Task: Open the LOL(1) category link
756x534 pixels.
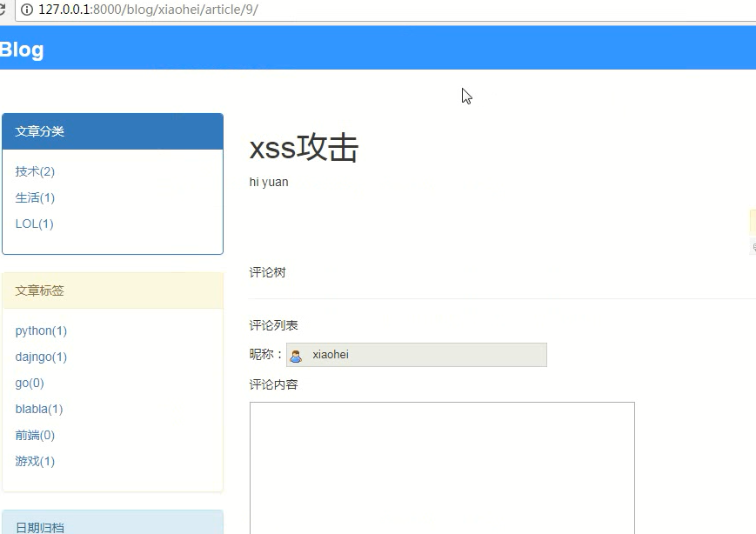Action: tap(34, 224)
